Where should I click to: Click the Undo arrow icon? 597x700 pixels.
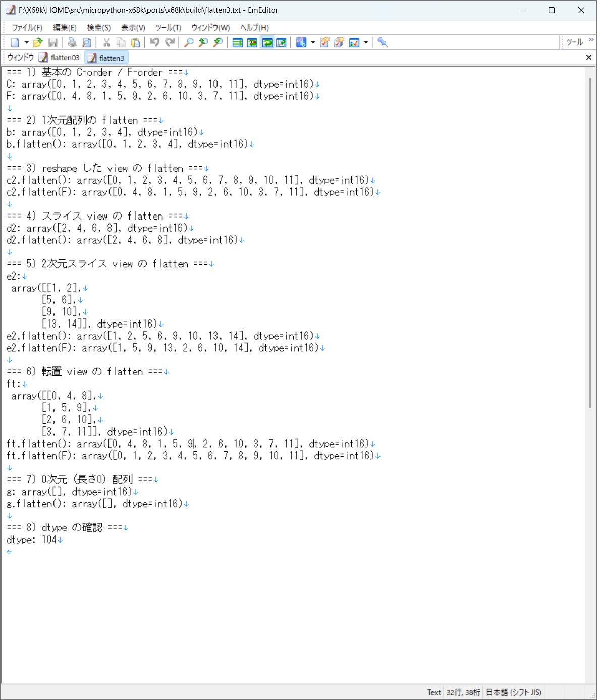[155, 43]
